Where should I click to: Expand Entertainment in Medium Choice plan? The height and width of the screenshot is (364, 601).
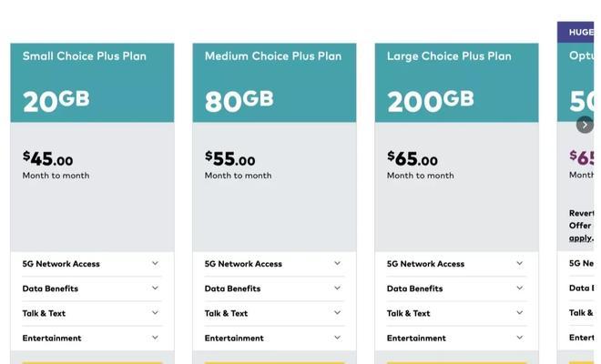pos(274,338)
